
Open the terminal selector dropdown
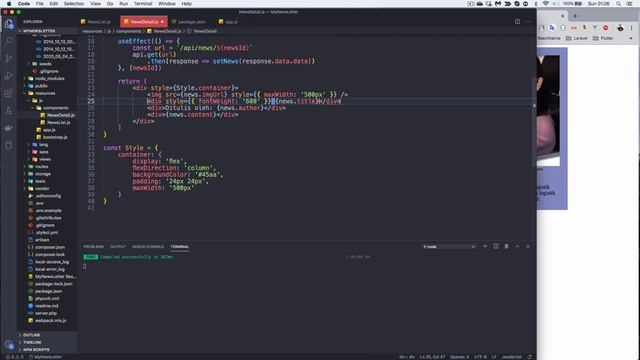(x=449, y=247)
